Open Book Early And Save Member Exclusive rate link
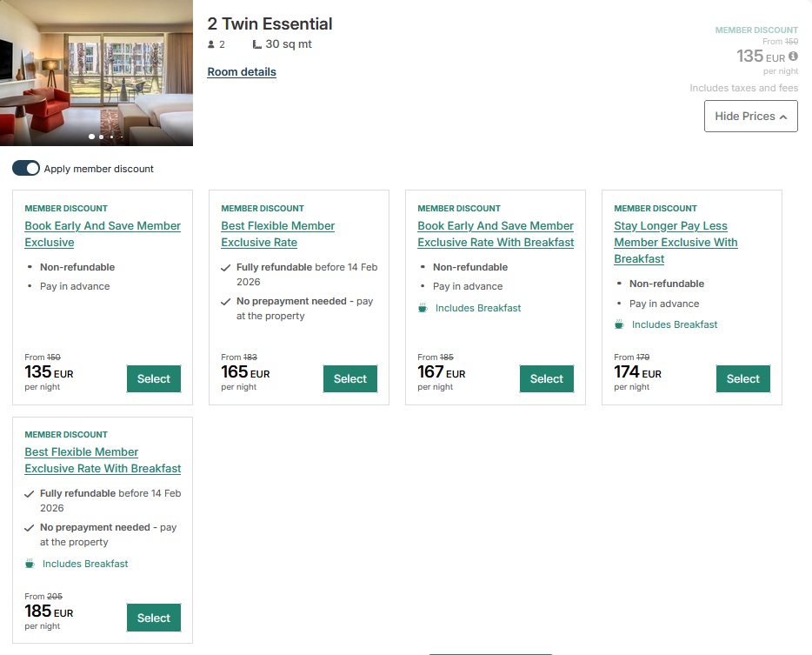812x655 pixels. coord(103,234)
